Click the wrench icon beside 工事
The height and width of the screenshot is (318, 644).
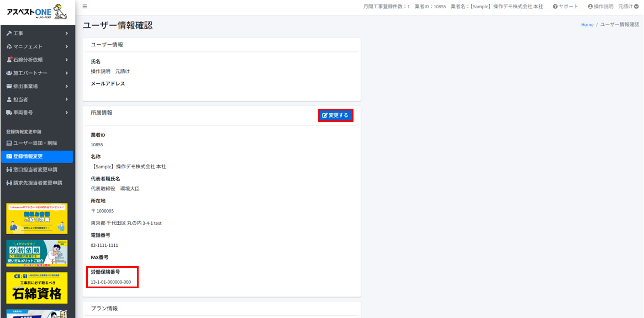9,34
